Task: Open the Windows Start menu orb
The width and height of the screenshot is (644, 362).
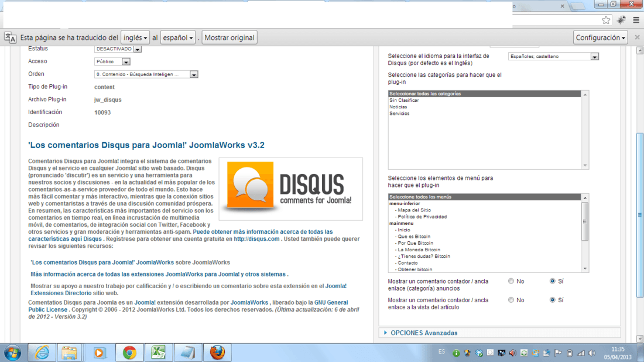Action: 13,353
